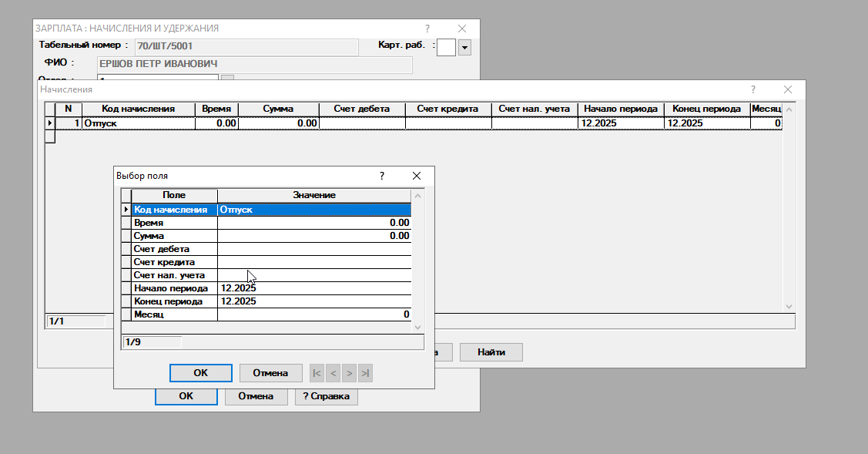Click the Найти button
The height and width of the screenshot is (454, 868).
[491, 352]
